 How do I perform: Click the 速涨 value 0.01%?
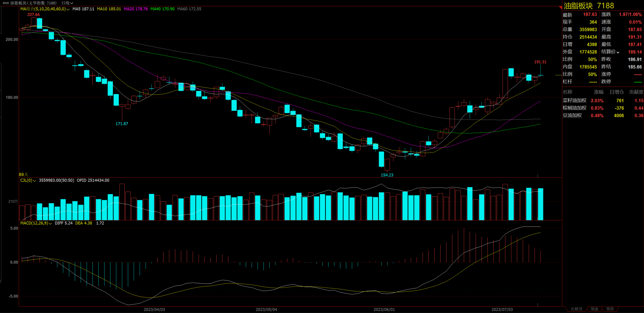(635, 22)
